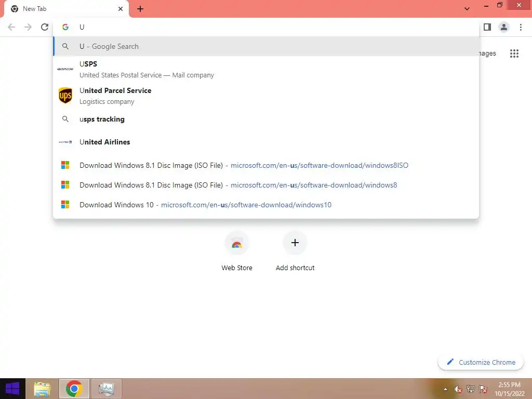Screen dimensions: 532x399
Task: Choose the United Parcel Service suggestion
Action: click(x=266, y=96)
